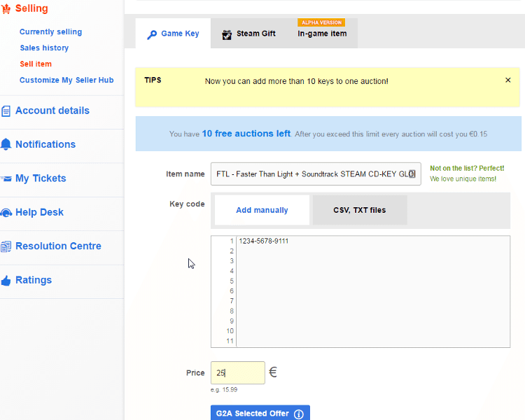Click the My Tickets envelope icon
The width and height of the screenshot is (525, 420).
(6, 178)
